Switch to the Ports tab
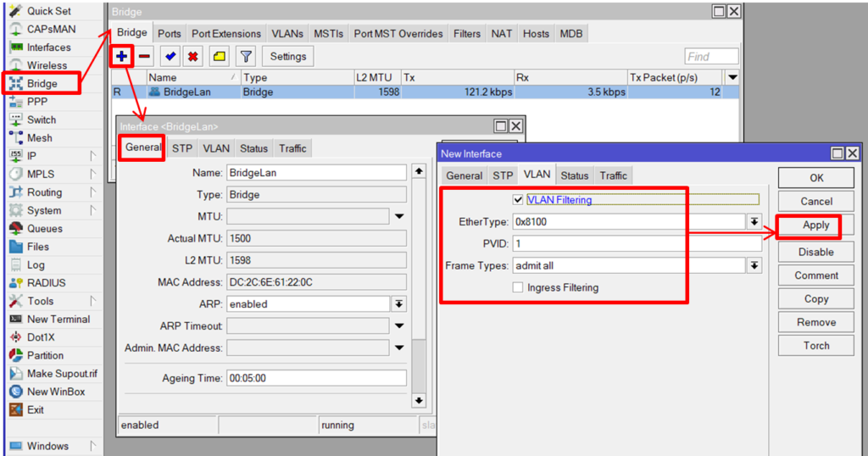Viewport: 868px width, 456px height. [170, 34]
